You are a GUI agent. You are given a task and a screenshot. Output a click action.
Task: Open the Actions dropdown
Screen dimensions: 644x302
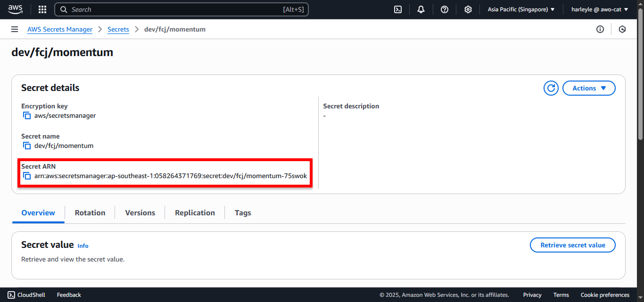589,88
